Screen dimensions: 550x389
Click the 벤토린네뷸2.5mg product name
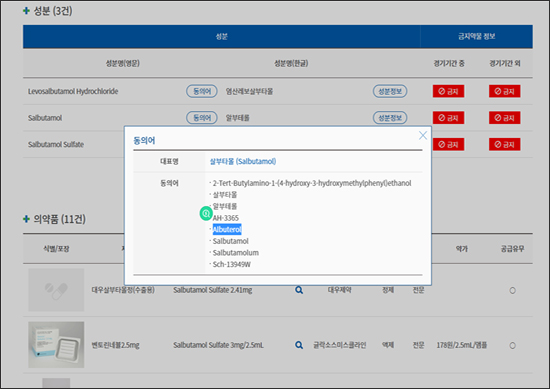click(115, 345)
